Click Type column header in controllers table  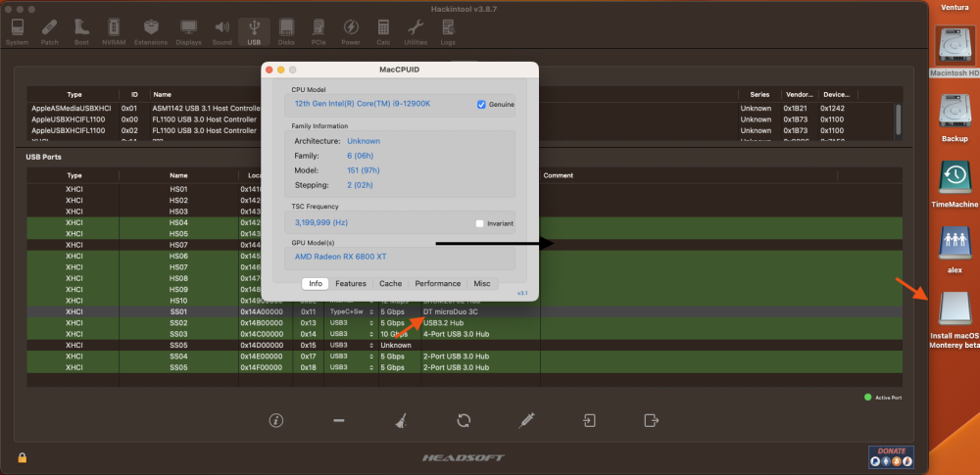[x=73, y=94]
